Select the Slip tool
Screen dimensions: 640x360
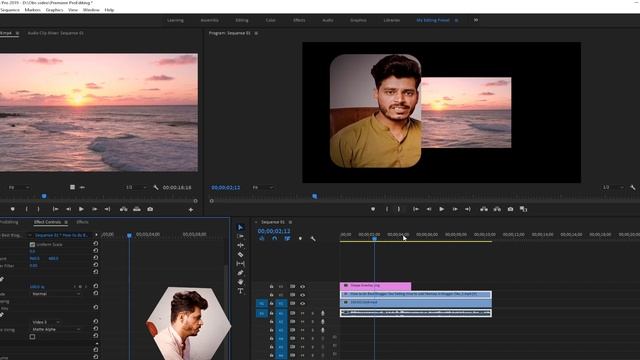(x=240, y=264)
